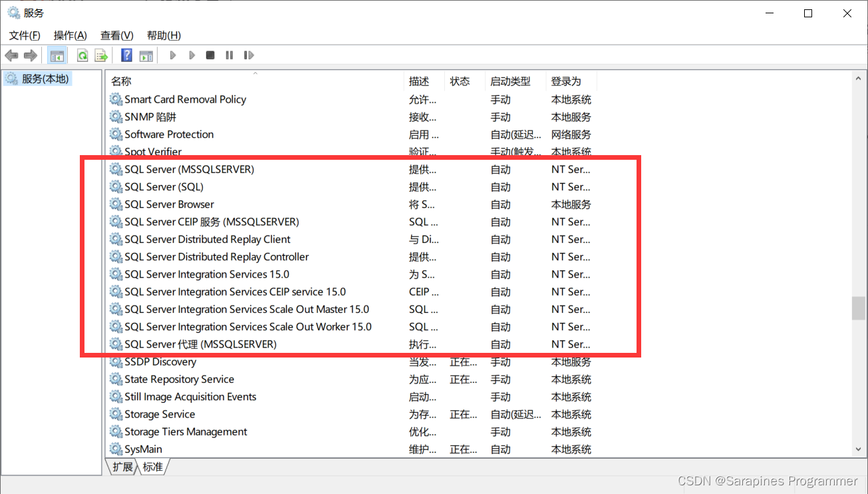Open the 帮助(H) menu
This screenshot has height=494, width=868.
[164, 35]
